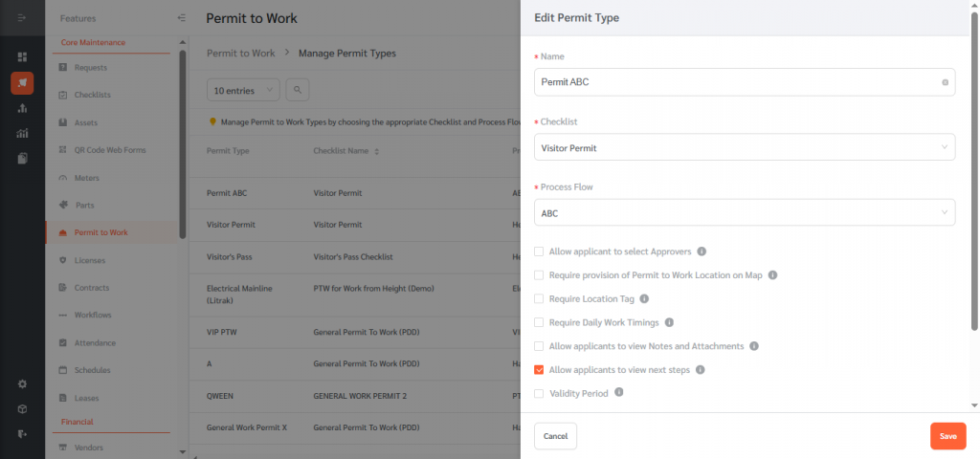The width and height of the screenshot is (980, 459).
Task: Click info icon beside Validity Period
Action: coord(619,392)
